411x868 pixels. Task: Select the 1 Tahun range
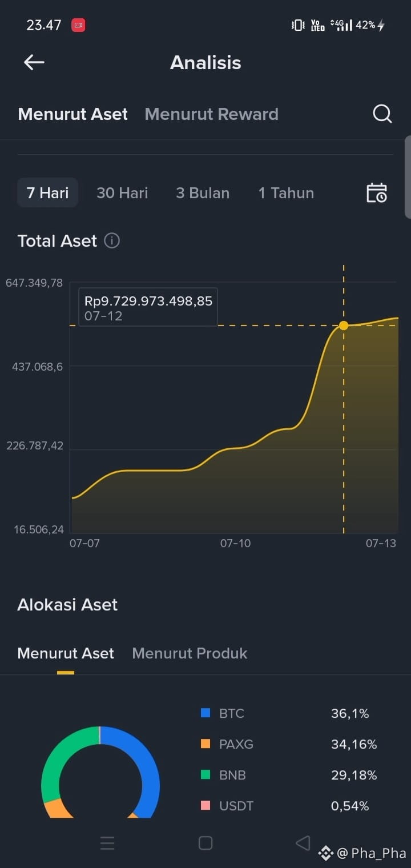[286, 193]
